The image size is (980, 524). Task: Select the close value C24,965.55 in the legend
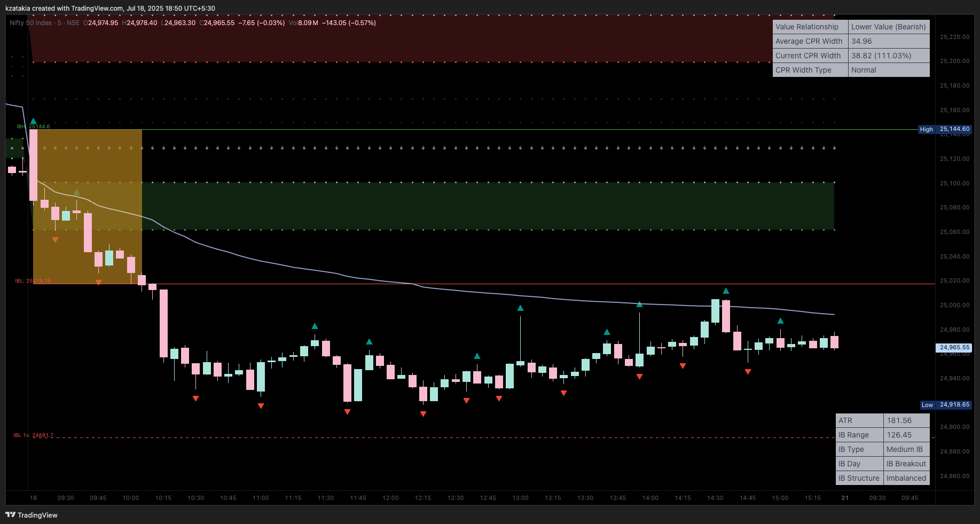(217, 23)
